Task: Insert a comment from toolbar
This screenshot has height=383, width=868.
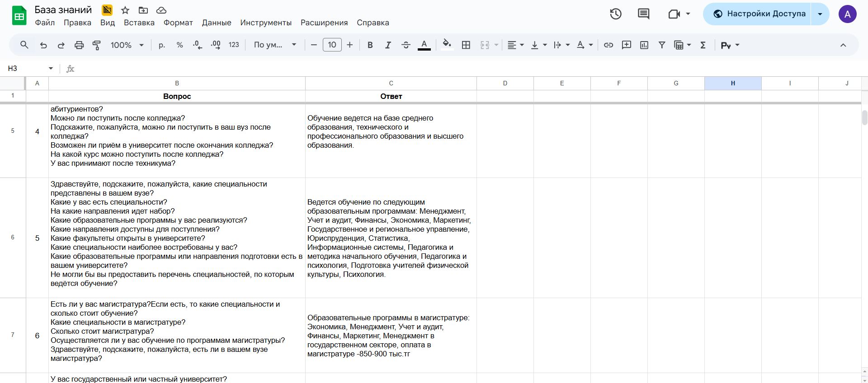Action: (627, 45)
